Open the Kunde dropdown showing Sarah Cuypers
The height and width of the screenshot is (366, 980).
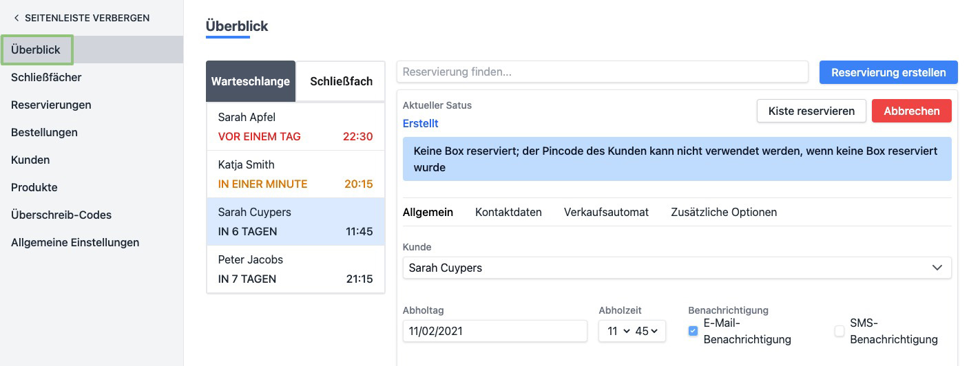(x=676, y=268)
